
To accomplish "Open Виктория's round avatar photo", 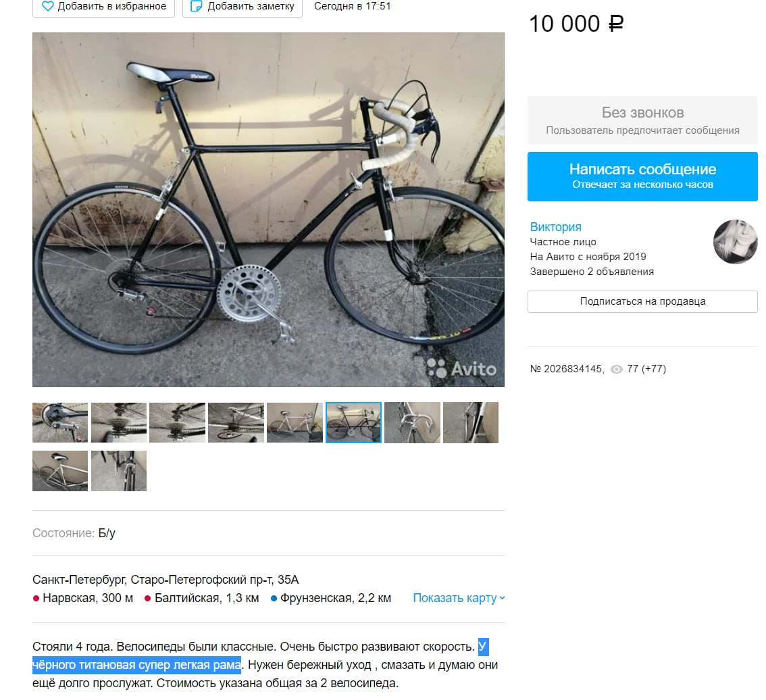I will click(735, 242).
